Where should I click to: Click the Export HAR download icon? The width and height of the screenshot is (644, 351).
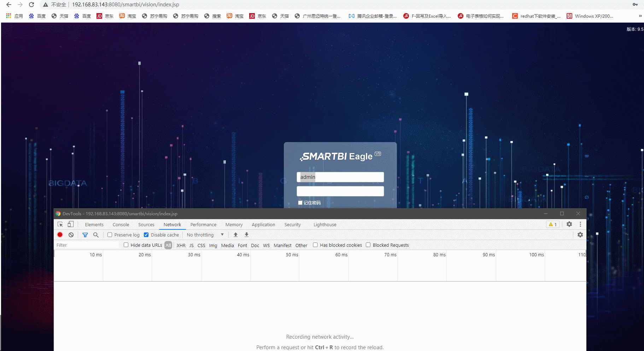pos(247,235)
